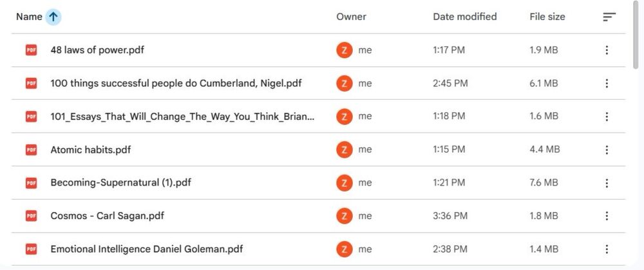Open 101_Essays_That_Will_Change_The_Way_You_Think file
This screenshot has width=644, height=270.
click(182, 117)
